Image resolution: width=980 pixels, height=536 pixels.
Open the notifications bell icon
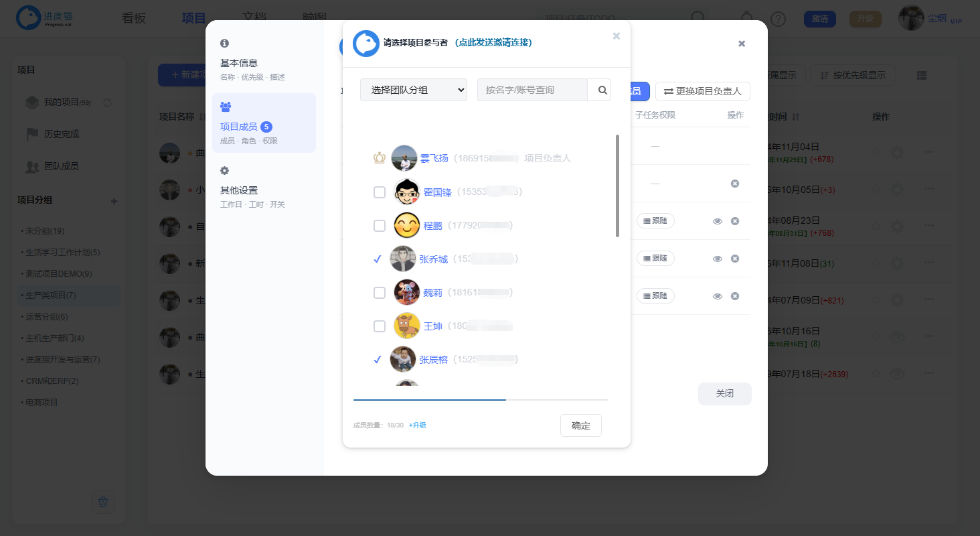pos(748,18)
